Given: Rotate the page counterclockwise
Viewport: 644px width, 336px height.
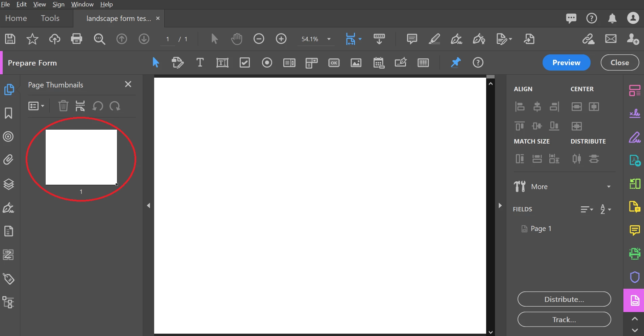Looking at the screenshot, I should pos(98,106).
